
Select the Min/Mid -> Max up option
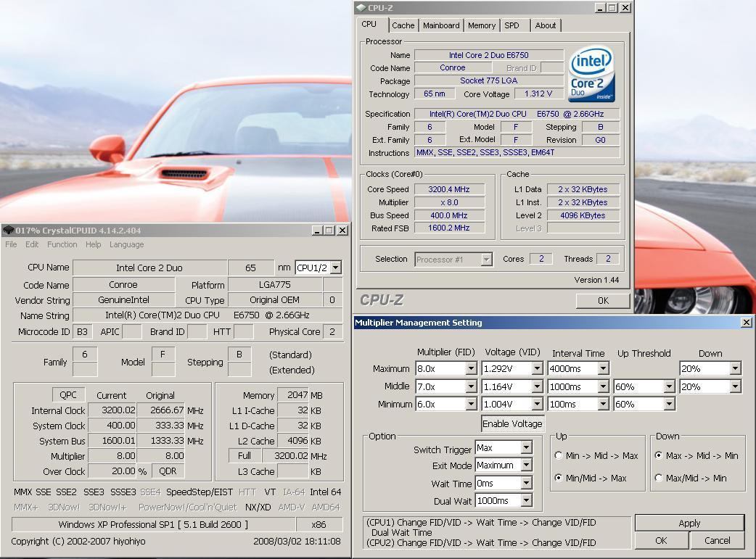click(559, 478)
